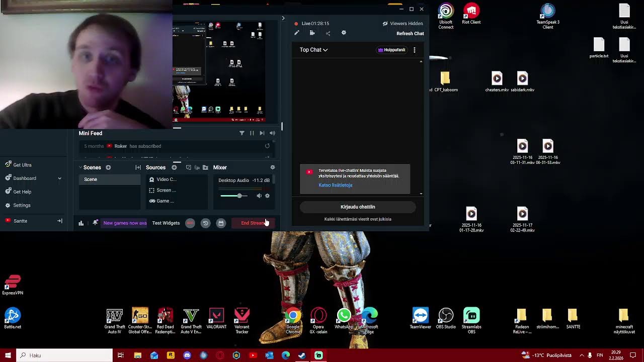
Task: Open the Windows Start menu
Action: [x=8, y=355]
